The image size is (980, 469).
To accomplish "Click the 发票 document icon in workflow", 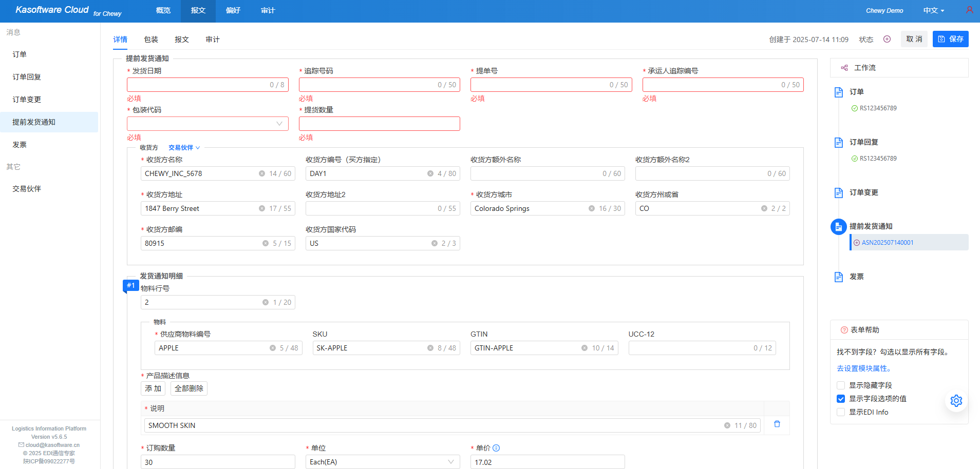I will point(839,277).
